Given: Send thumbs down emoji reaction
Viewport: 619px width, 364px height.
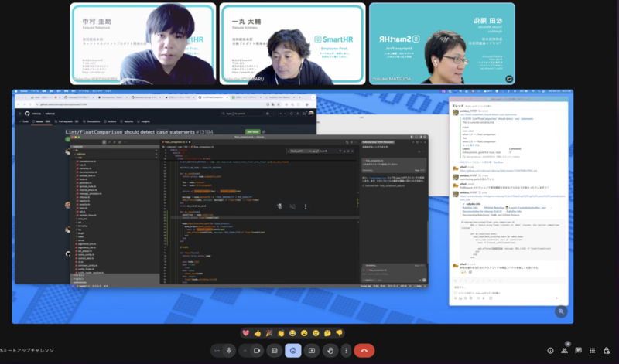Looking at the screenshot, I should point(339,333).
